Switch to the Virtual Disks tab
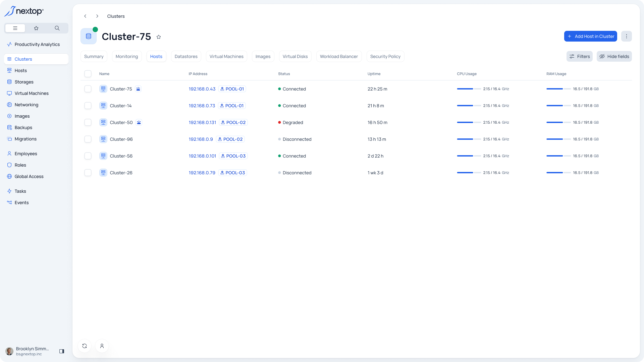The height and width of the screenshot is (362, 644). 295,56
